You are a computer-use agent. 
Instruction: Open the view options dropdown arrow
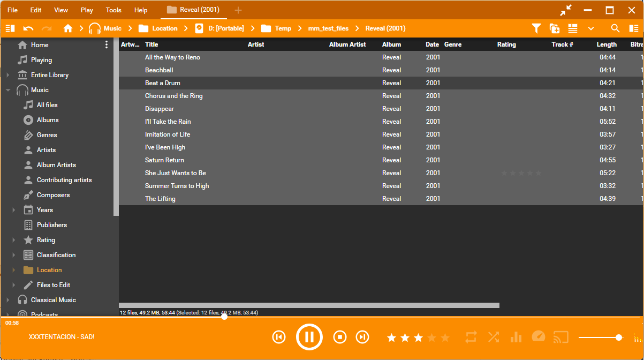tap(591, 28)
